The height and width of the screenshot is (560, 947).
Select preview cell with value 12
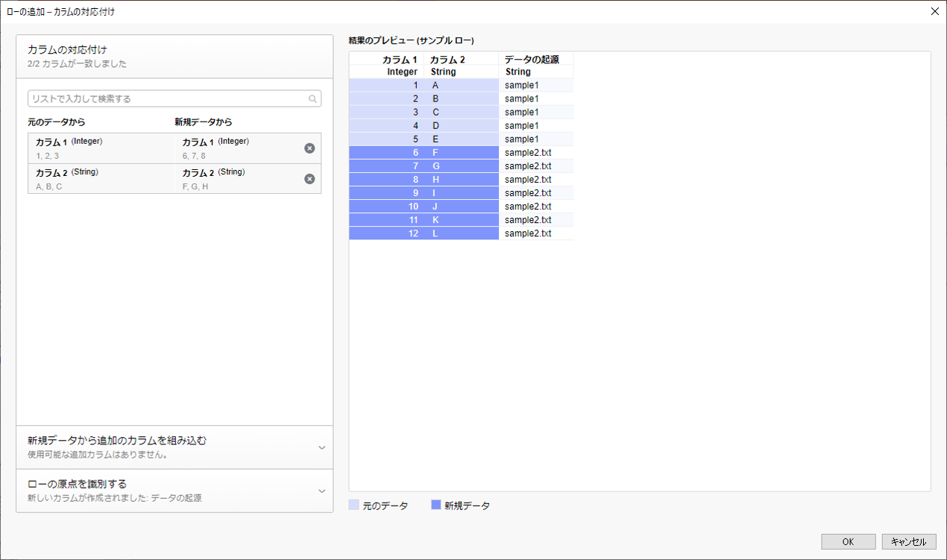(x=386, y=233)
